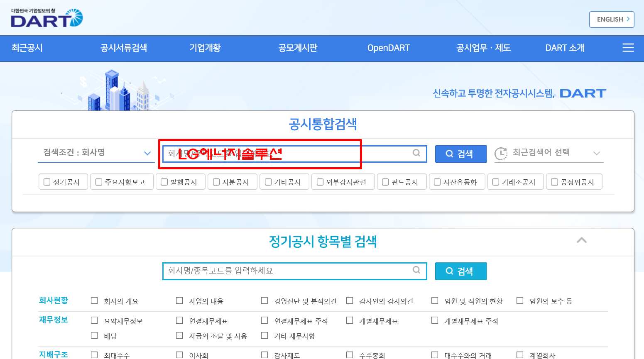The image size is (644, 359).
Task: Focus the 정기공시 항목별 company name input
Action: coord(294,271)
